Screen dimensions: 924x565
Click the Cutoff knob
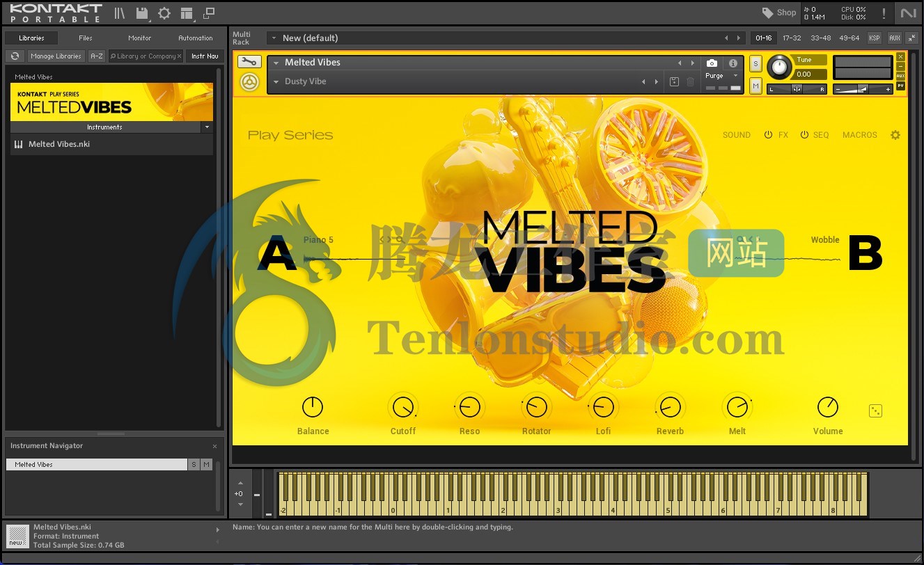402,407
